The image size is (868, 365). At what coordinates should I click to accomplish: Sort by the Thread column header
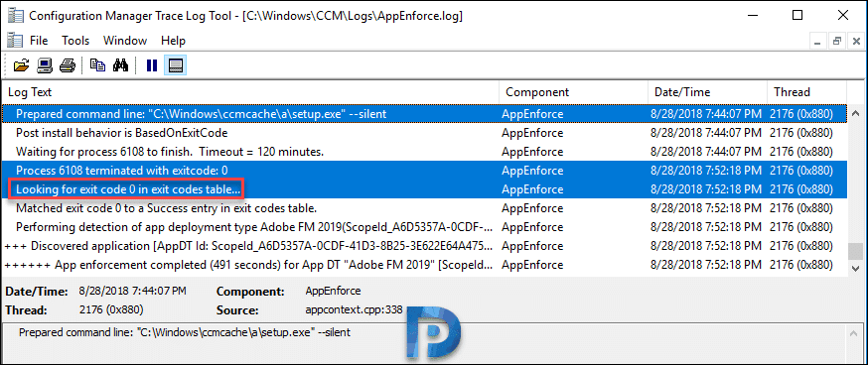[x=806, y=92]
